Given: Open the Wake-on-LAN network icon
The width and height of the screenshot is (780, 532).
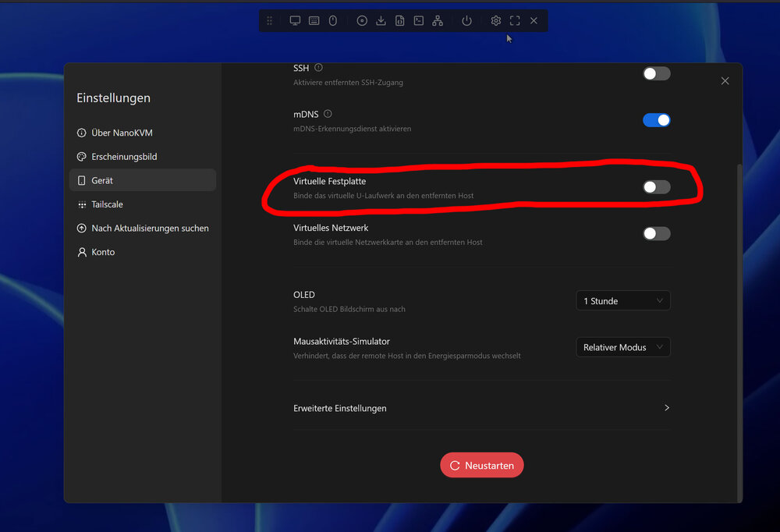Looking at the screenshot, I should click(438, 20).
